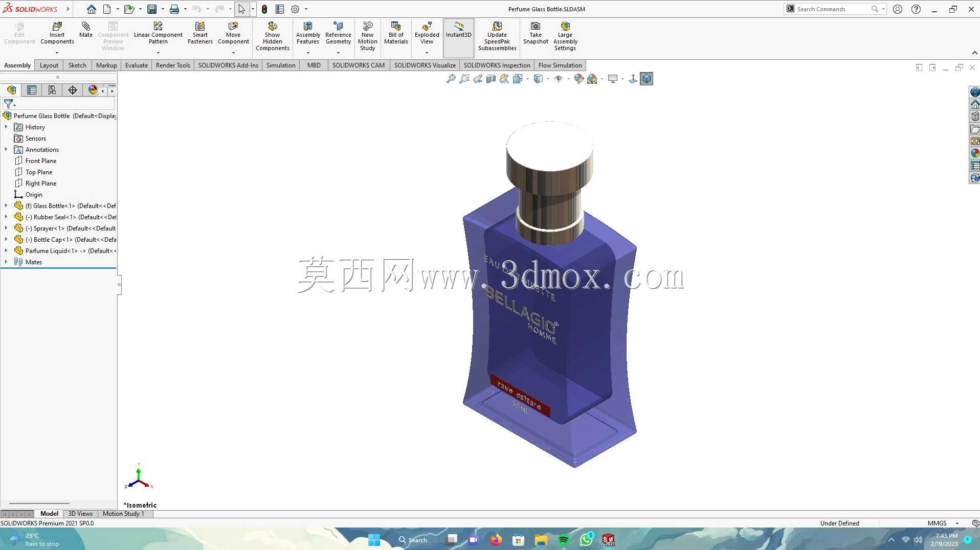Open Reference Geometry tool

tap(338, 33)
